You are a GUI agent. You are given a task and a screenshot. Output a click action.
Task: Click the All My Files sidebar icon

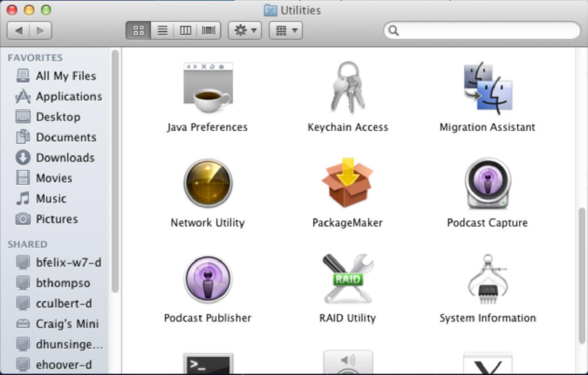(23, 76)
